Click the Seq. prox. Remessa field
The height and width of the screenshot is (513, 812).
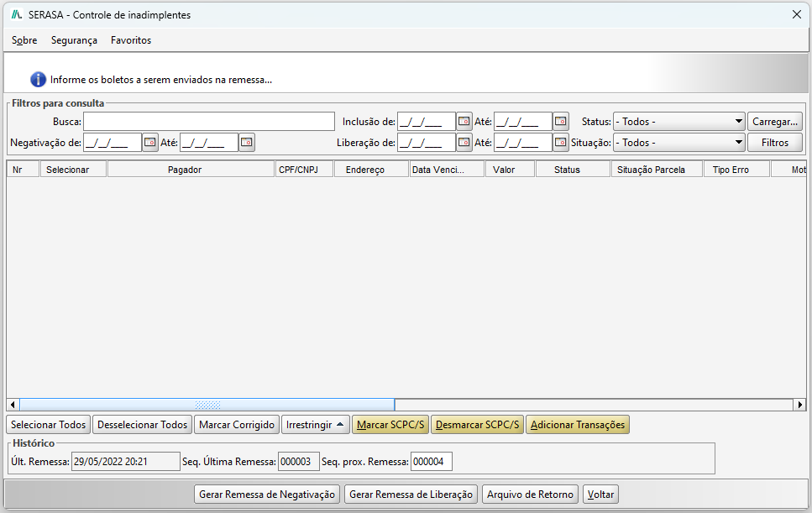(432, 462)
